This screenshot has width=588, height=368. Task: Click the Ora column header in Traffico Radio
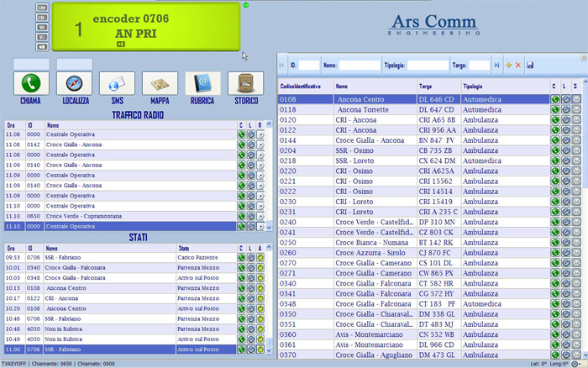(14, 125)
